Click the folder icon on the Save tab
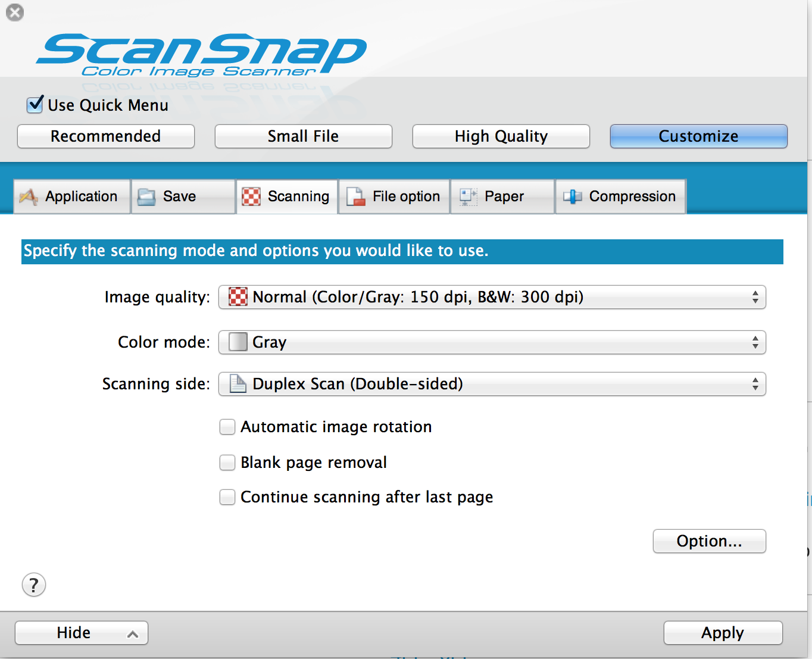Image resolution: width=812 pixels, height=659 pixels. tap(146, 196)
